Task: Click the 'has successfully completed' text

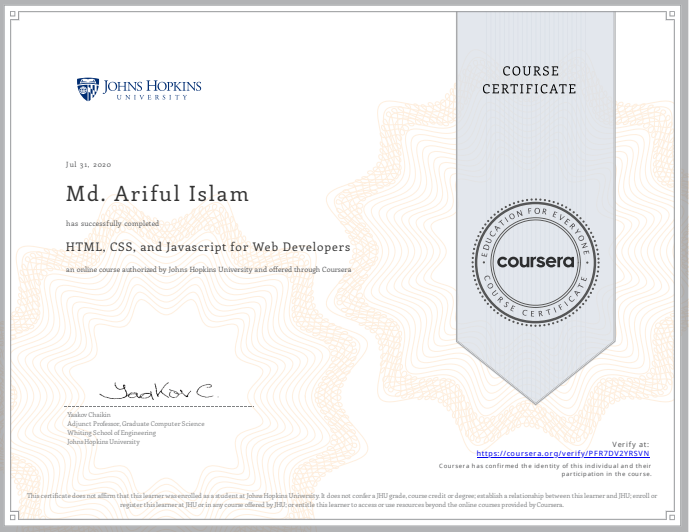Action: [112, 223]
